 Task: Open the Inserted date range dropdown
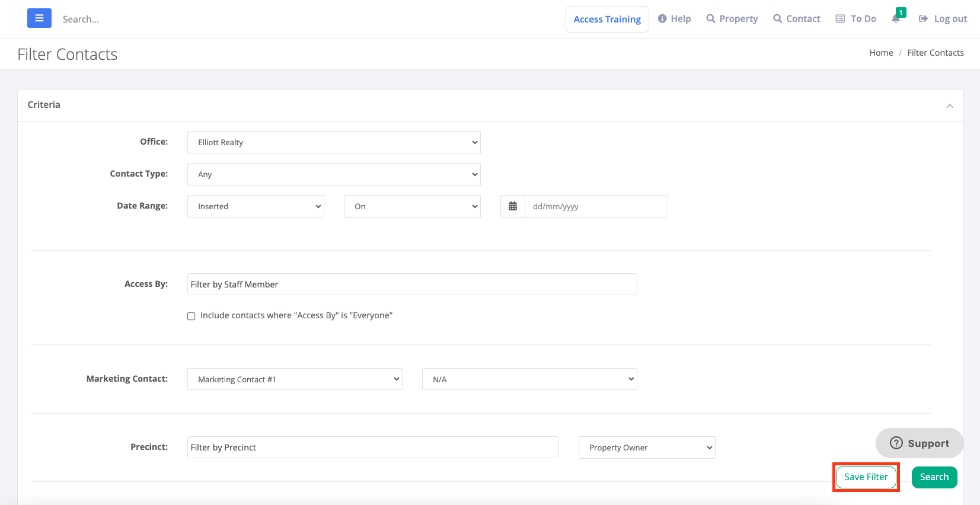(x=256, y=206)
